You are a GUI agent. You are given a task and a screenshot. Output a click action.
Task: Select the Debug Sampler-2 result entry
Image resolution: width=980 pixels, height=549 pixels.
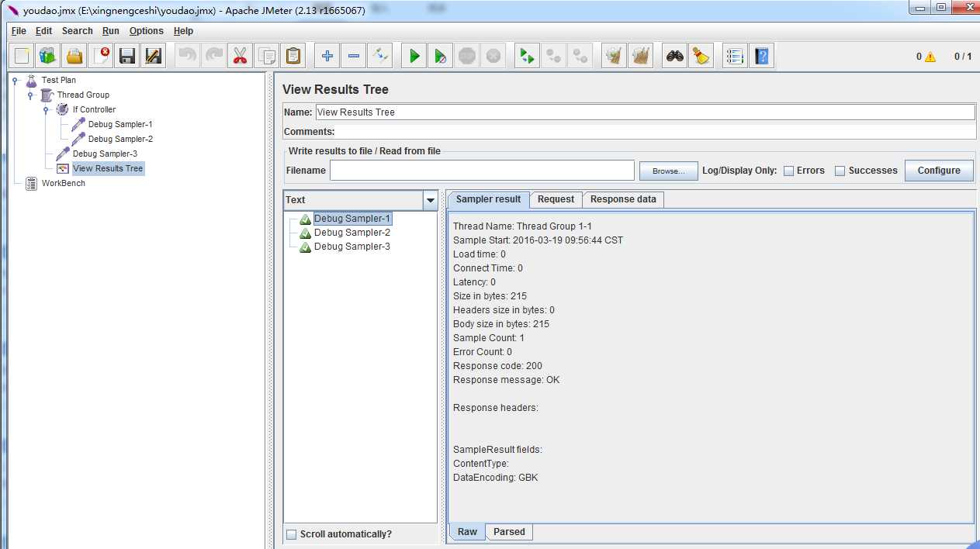(x=351, y=233)
